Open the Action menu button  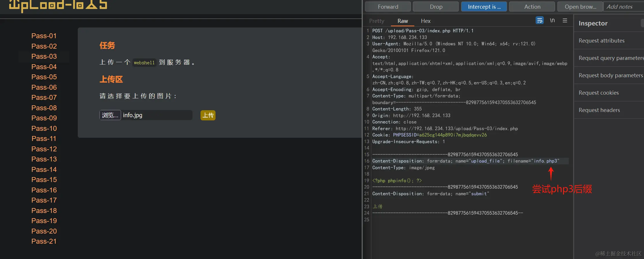tap(532, 6)
